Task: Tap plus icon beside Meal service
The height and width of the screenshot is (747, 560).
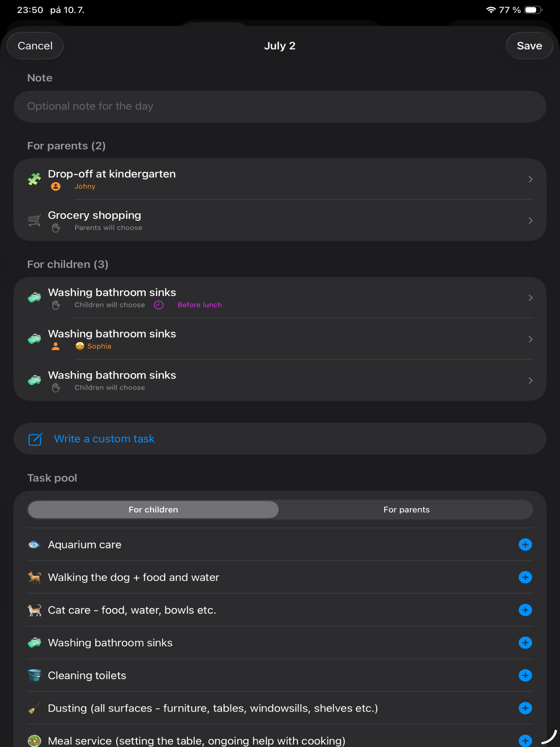Action: point(525,740)
